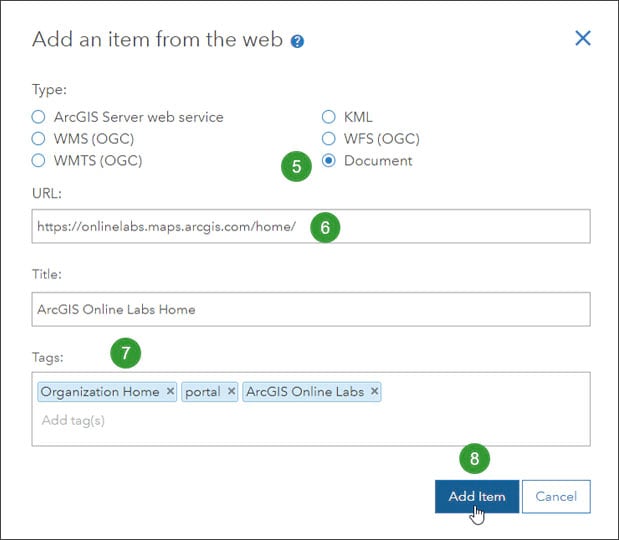Screen dimensions: 619x540
Task: Click into the URL input field
Action: point(311,226)
